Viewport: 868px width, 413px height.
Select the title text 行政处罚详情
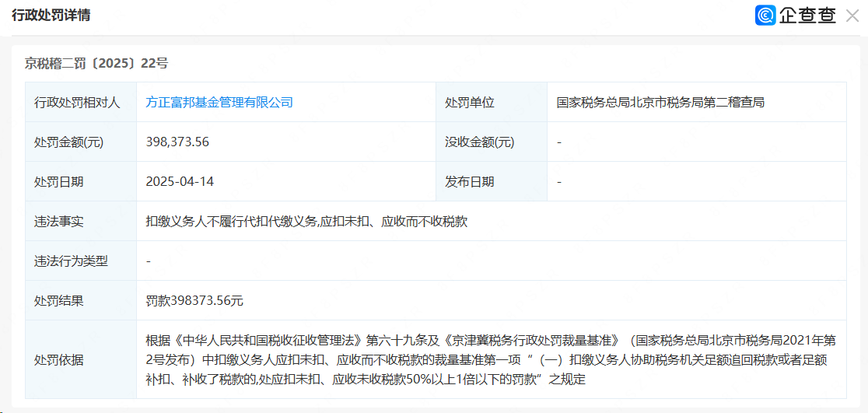click(51, 16)
